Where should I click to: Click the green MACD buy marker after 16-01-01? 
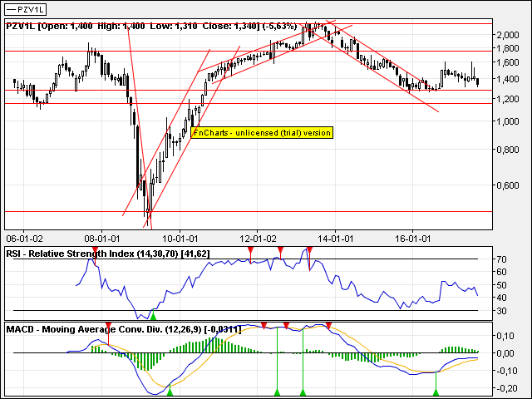click(x=436, y=392)
